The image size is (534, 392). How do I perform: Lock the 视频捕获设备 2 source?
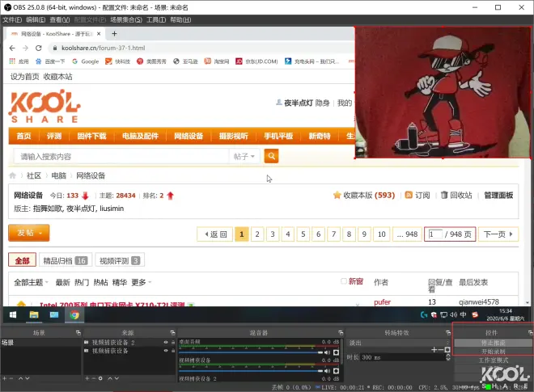coord(172,343)
